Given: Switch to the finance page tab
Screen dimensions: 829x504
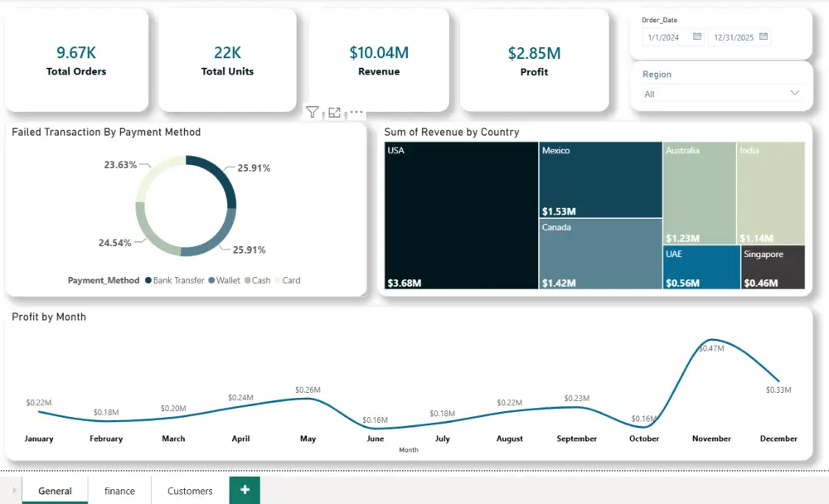Looking at the screenshot, I should point(119,490).
